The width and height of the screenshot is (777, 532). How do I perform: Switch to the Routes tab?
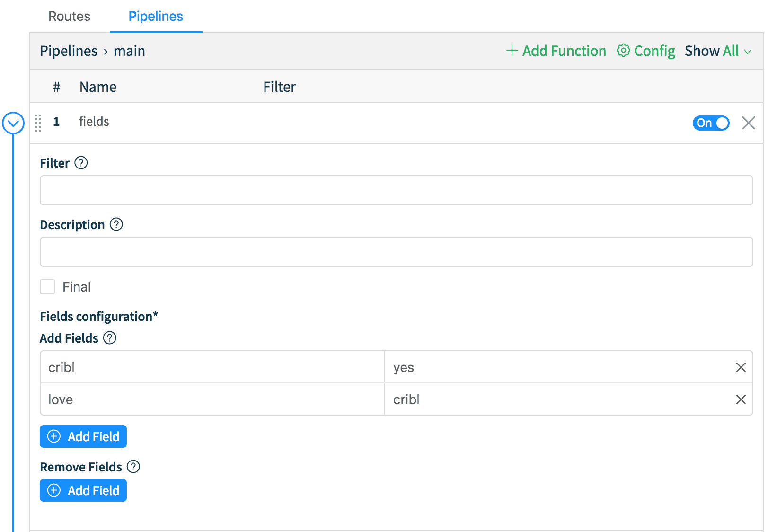click(69, 16)
